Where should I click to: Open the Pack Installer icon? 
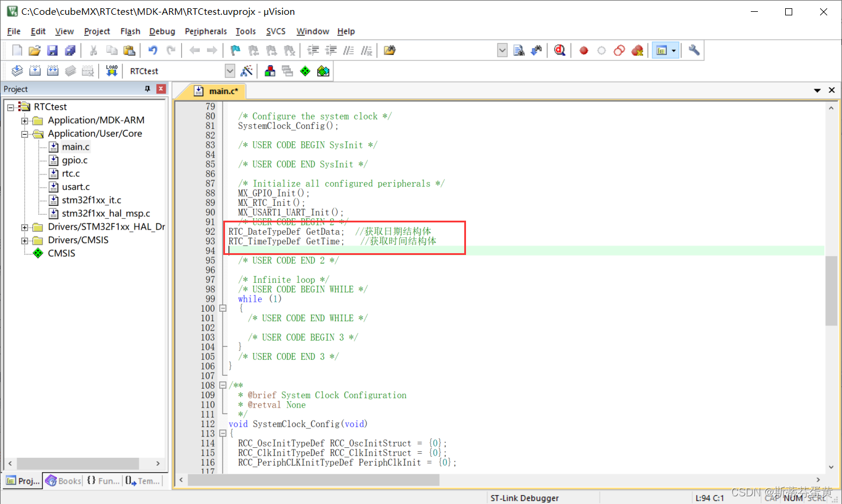tap(323, 71)
